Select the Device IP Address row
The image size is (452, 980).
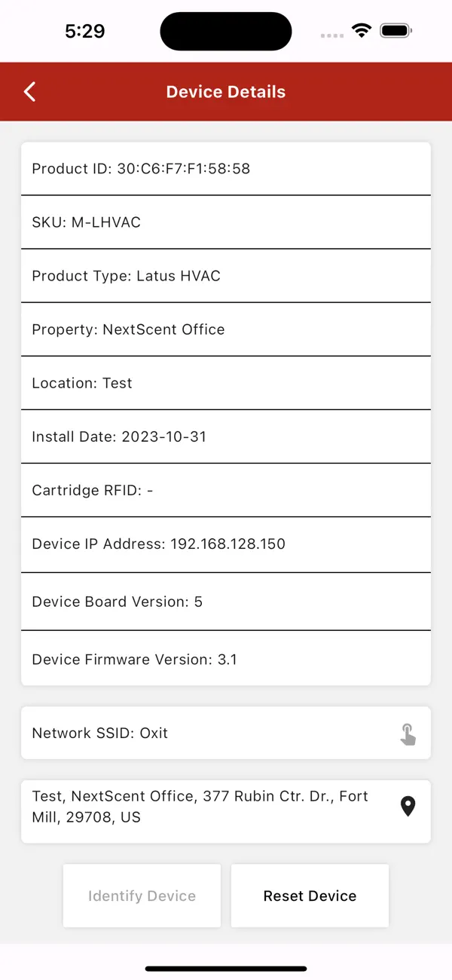pyautogui.click(x=226, y=544)
